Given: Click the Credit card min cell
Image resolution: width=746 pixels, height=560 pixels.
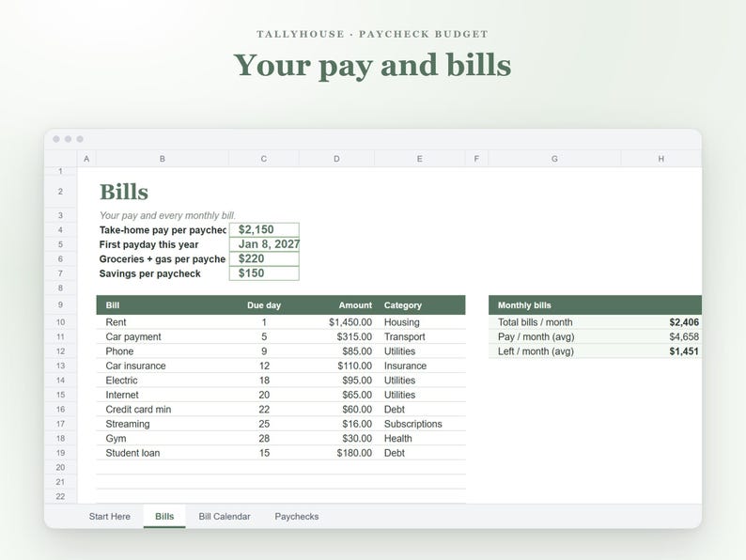Looking at the screenshot, I should point(163,409).
